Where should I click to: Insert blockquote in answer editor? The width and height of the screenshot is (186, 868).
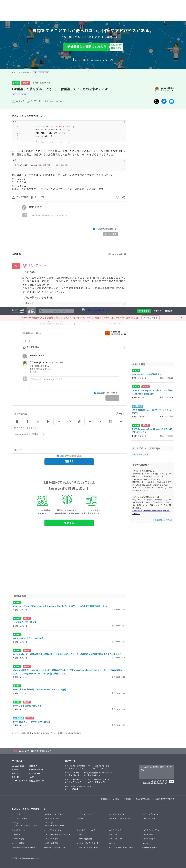point(59,422)
